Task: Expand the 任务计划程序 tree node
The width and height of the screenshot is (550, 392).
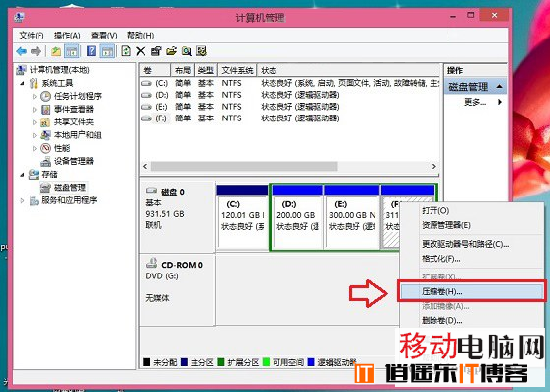Action: point(34,96)
